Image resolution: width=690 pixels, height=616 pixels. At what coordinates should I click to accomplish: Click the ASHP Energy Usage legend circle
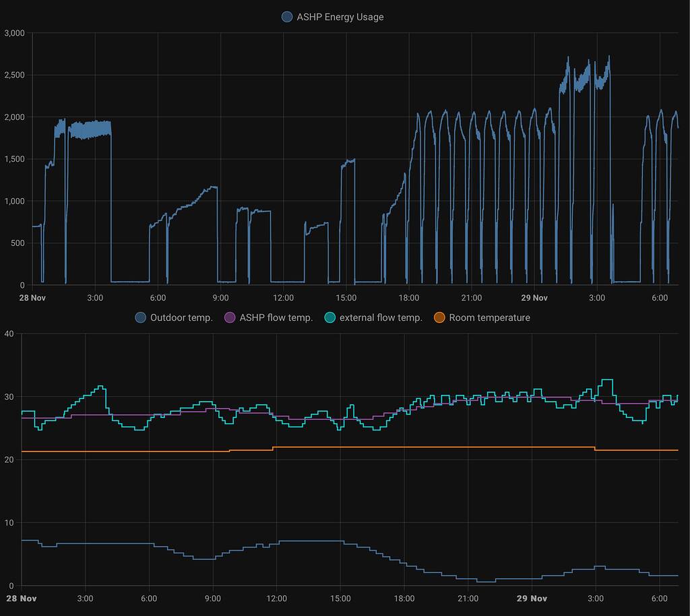coord(288,17)
